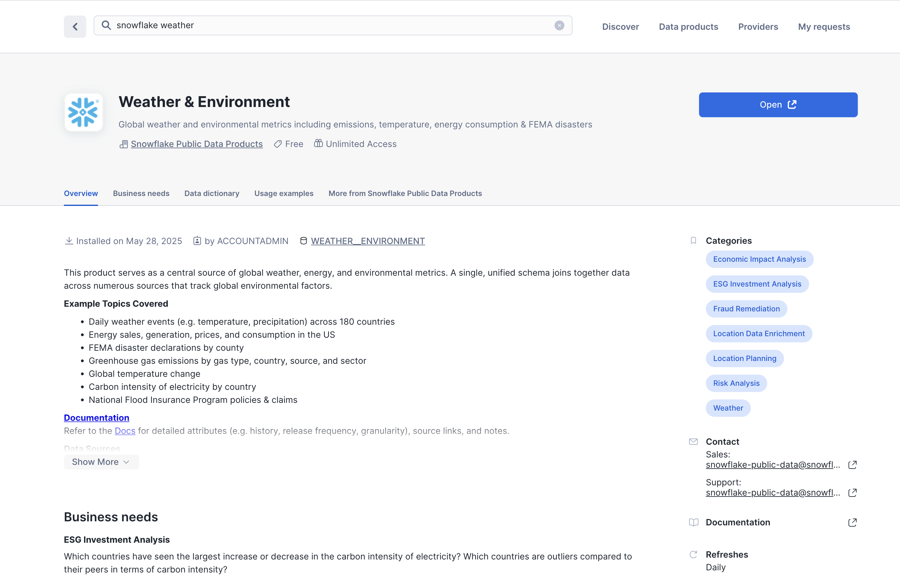Click the ACCOUNTADMIN user badge icon
Viewport: 900px width, 588px height.
[x=197, y=241]
